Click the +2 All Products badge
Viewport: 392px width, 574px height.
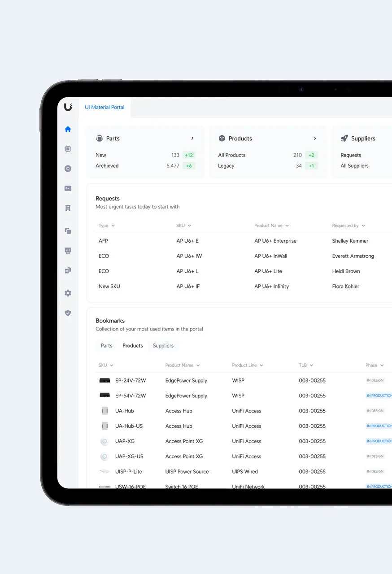pyautogui.click(x=311, y=155)
